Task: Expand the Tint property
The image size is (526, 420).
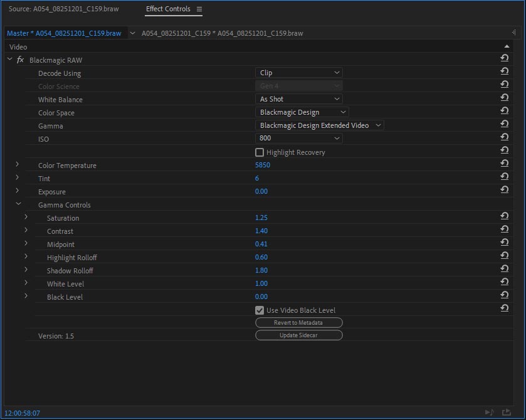Action: tap(17, 177)
